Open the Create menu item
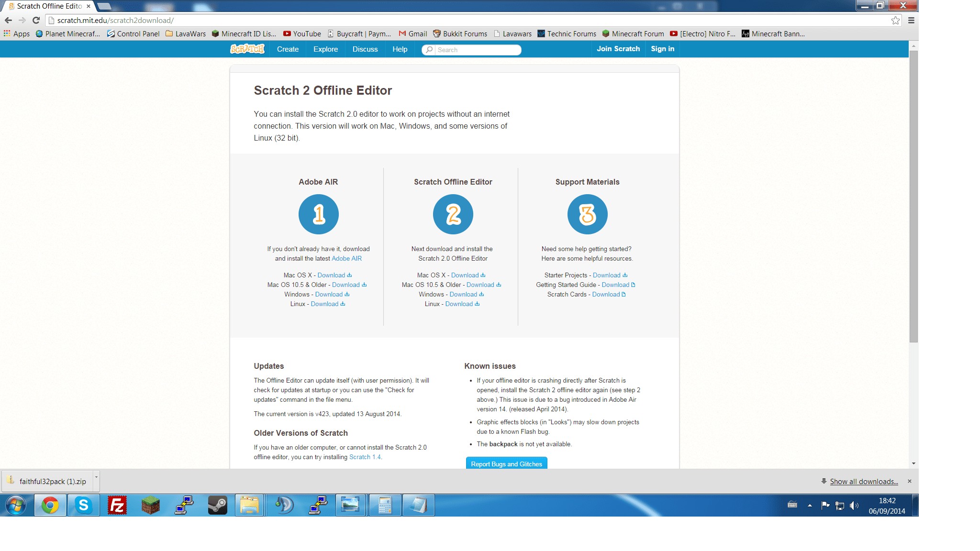Image resolution: width=980 pixels, height=551 pixels. [x=288, y=49]
